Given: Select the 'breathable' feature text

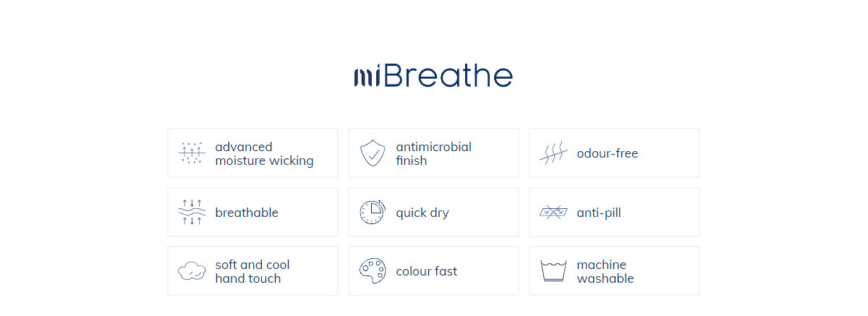Looking at the screenshot, I should [247, 213].
